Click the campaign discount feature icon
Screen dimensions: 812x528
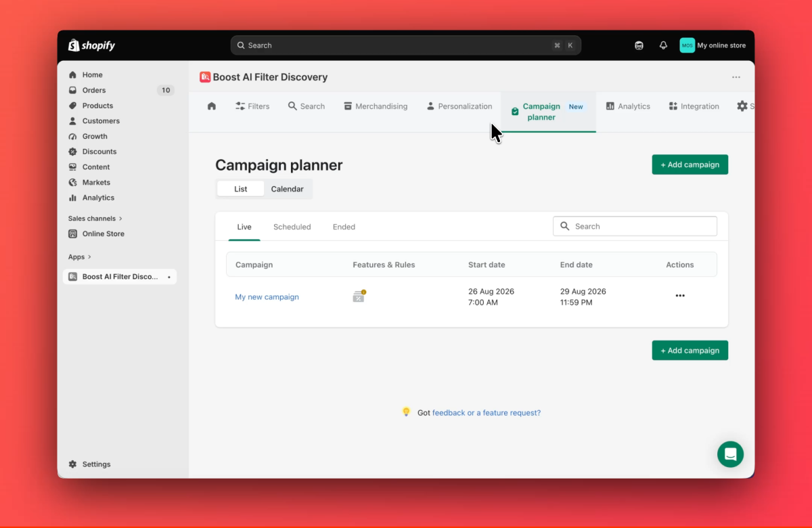[x=359, y=296]
